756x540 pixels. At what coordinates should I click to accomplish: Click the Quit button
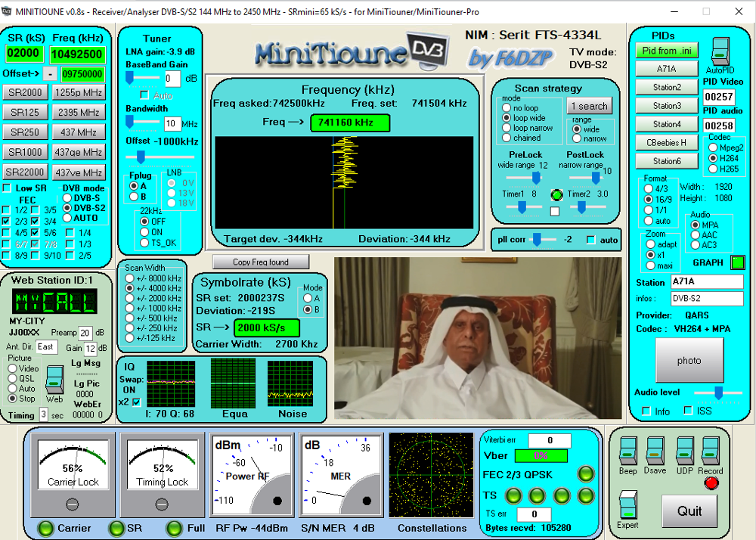(689, 511)
